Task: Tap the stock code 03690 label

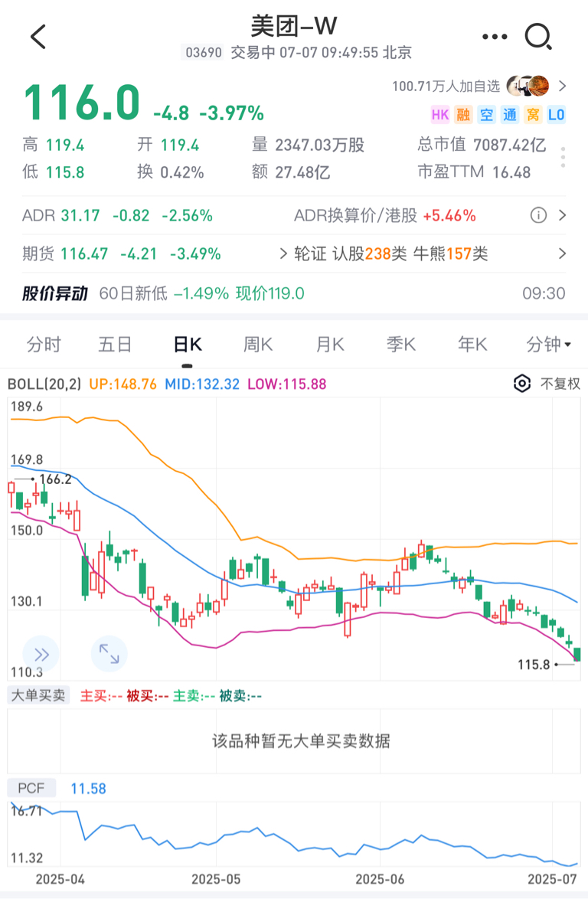Action: [204, 53]
